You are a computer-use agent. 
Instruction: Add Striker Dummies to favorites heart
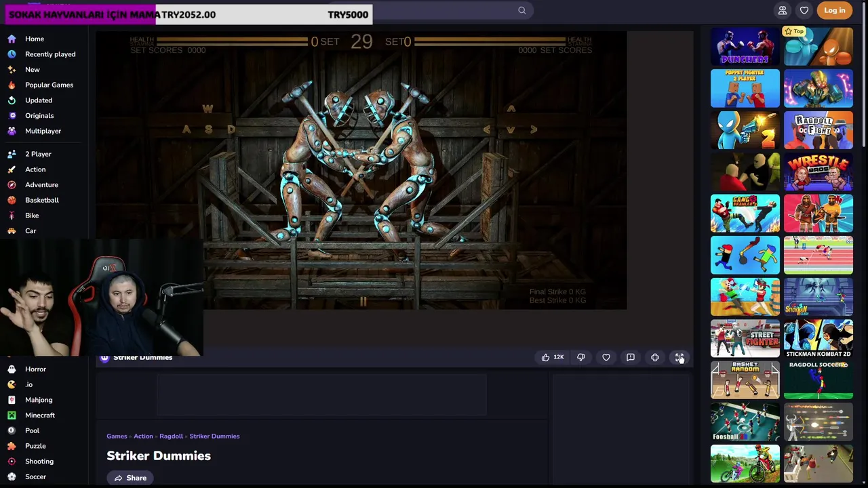(606, 357)
